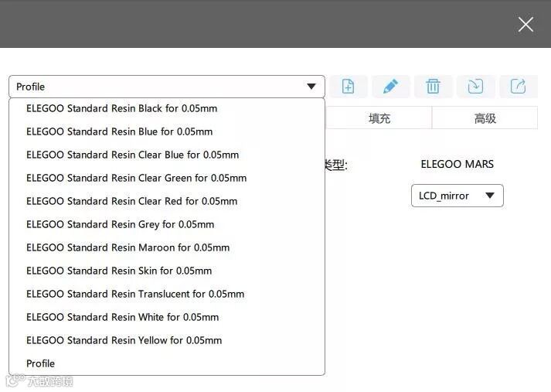551x392 pixels.
Task: Select ELEGOO Standard Resin Black for 0.05mm
Action: [x=167, y=108]
